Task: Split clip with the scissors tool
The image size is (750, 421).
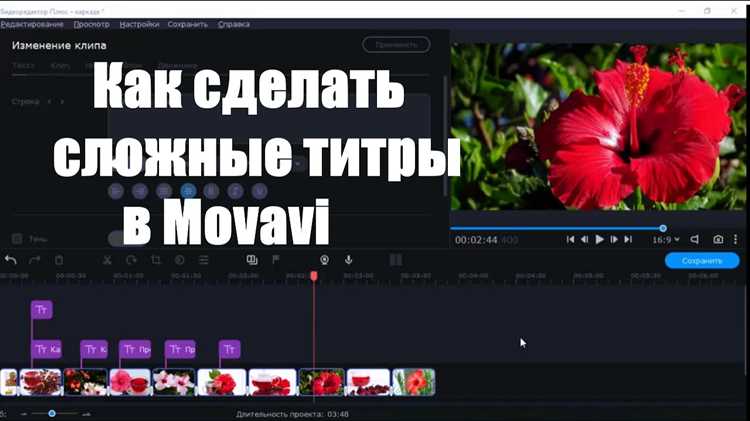Action: click(107, 260)
